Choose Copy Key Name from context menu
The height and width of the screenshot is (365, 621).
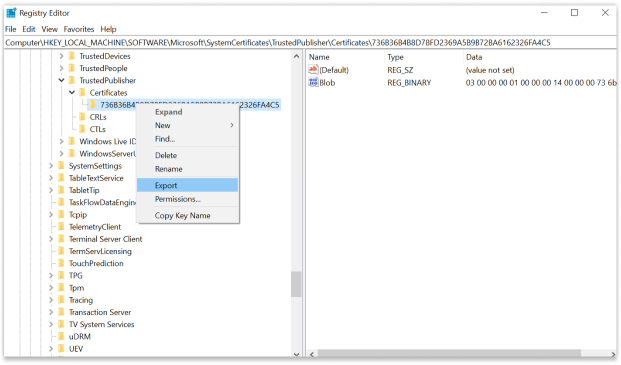(188, 216)
